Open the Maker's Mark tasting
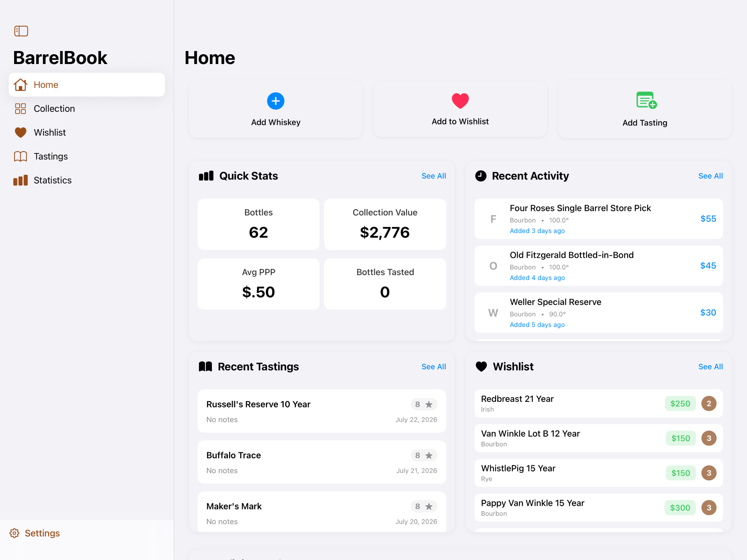The height and width of the screenshot is (560, 747). click(322, 512)
